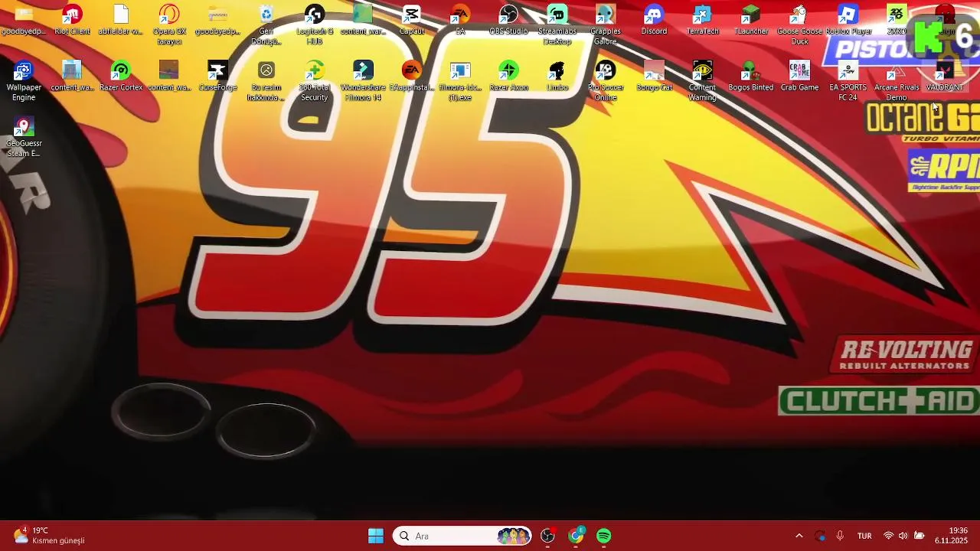
Task: Launch Wondershare Filmora 14 shortcut
Action: pos(363,81)
